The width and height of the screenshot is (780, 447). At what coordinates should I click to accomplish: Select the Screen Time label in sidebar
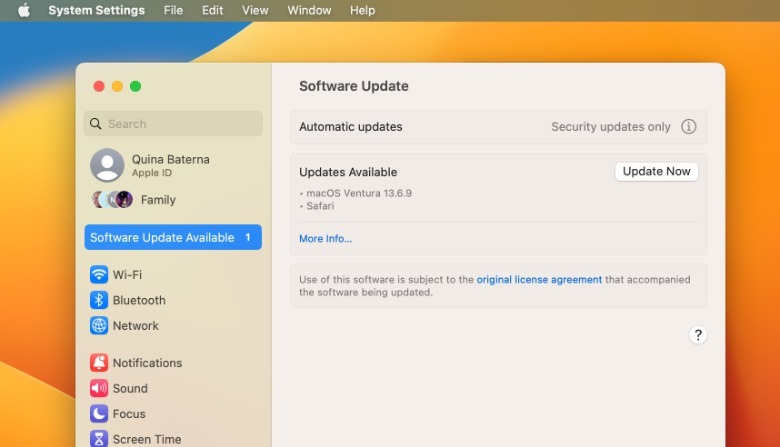coord(147,439)
